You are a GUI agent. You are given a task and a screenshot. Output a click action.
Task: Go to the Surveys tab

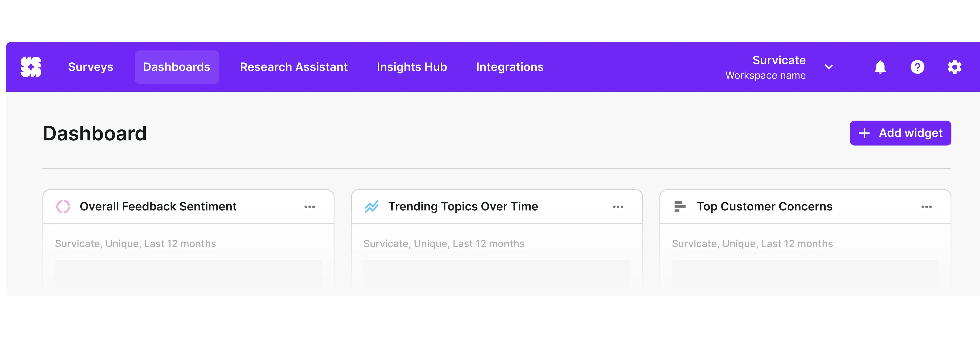(91, 67)
